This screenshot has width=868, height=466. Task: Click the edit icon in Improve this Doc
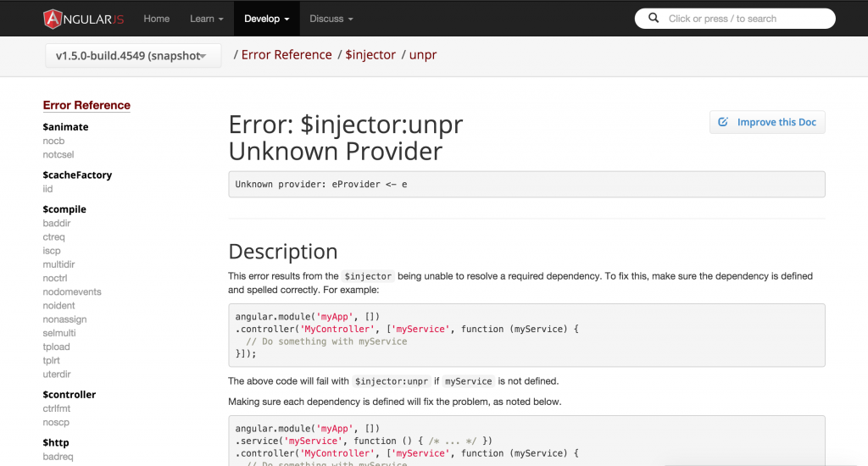(723, 122)
